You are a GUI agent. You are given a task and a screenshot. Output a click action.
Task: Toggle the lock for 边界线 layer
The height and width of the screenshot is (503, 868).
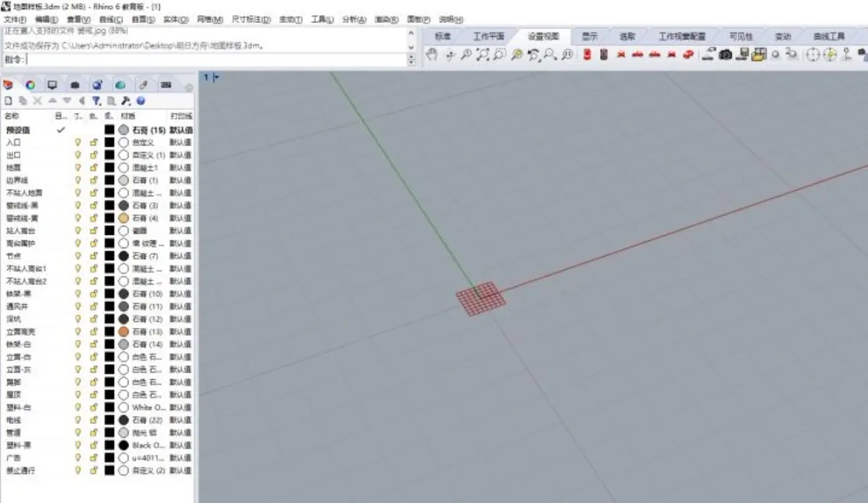(93, 180)
